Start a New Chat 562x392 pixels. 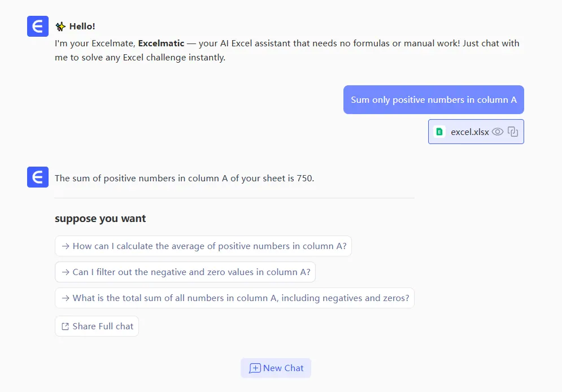click(276, 368)
